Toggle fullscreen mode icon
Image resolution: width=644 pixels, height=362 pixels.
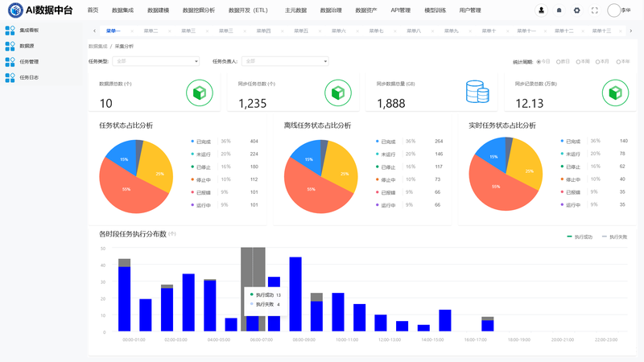pyautogui.click(x=594, y=10)
